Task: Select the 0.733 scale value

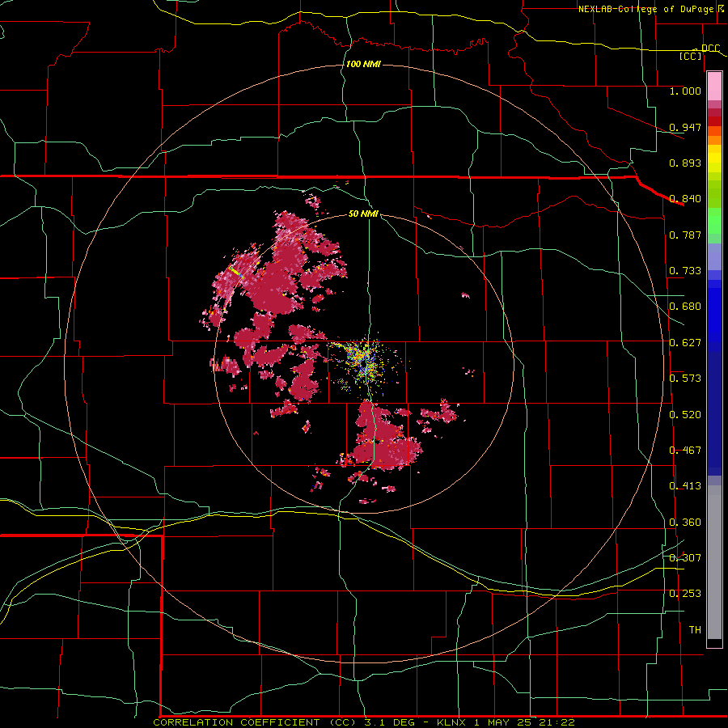Action: point(685,271)
